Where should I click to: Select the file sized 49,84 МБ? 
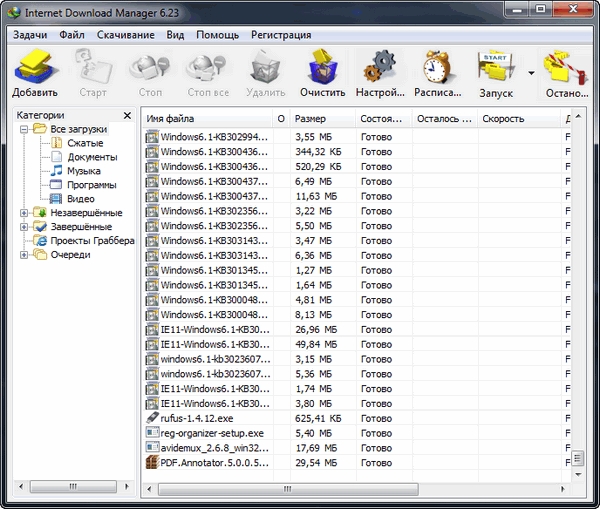[358, 344]
